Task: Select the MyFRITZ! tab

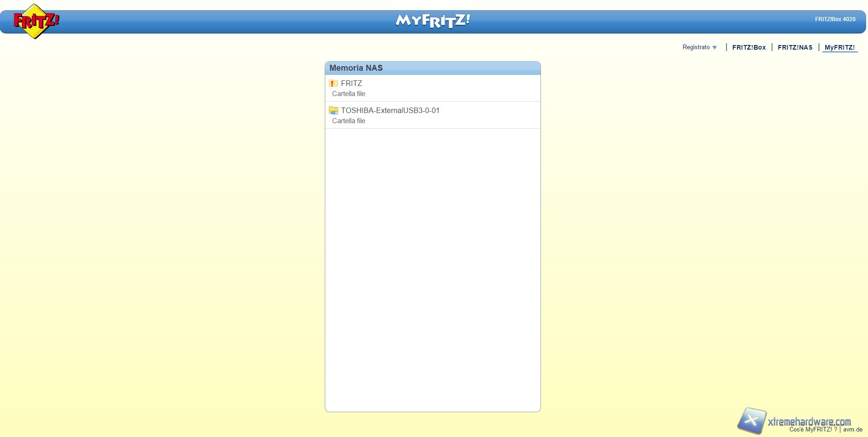Action: (x=839, y=47)
